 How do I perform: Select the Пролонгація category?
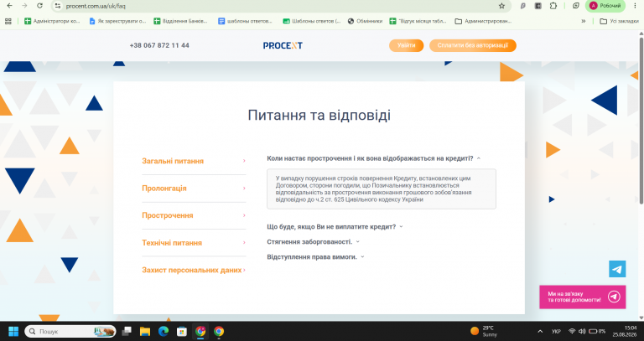coord(164,189)
